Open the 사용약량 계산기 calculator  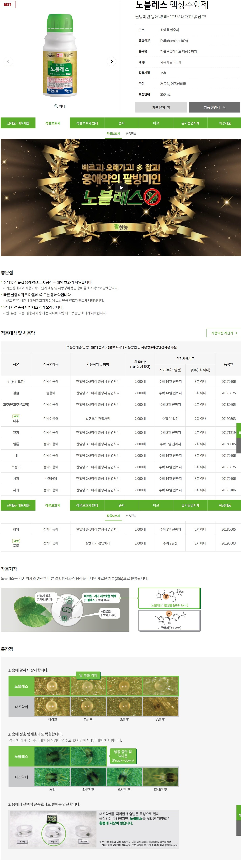[x=224, y=333]
